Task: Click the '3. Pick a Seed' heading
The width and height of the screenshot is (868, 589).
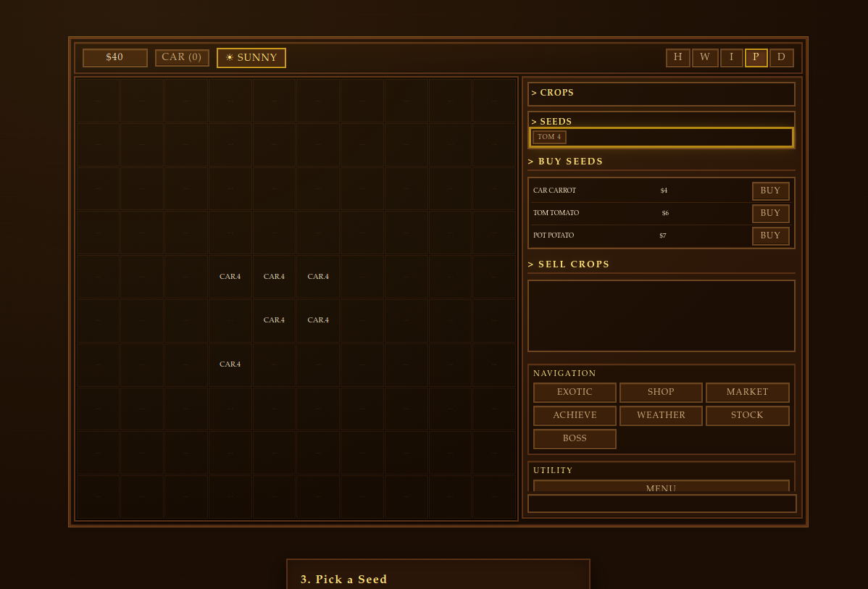Action: [x=343, y=580]
